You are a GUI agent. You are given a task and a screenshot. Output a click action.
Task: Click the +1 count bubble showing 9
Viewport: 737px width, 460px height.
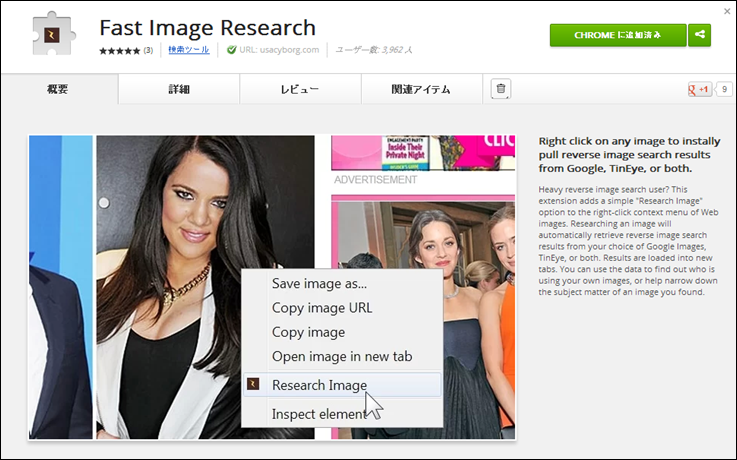pos(724,89)
